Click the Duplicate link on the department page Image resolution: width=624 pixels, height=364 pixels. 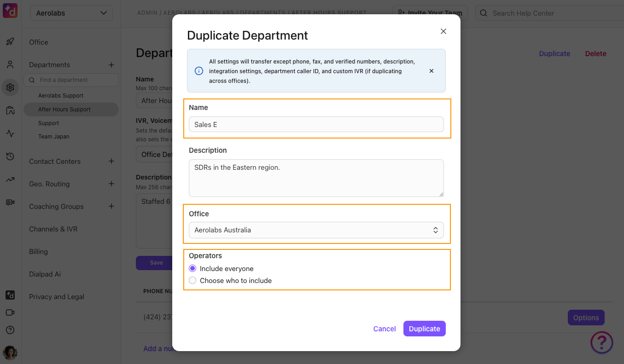point(554,54)
